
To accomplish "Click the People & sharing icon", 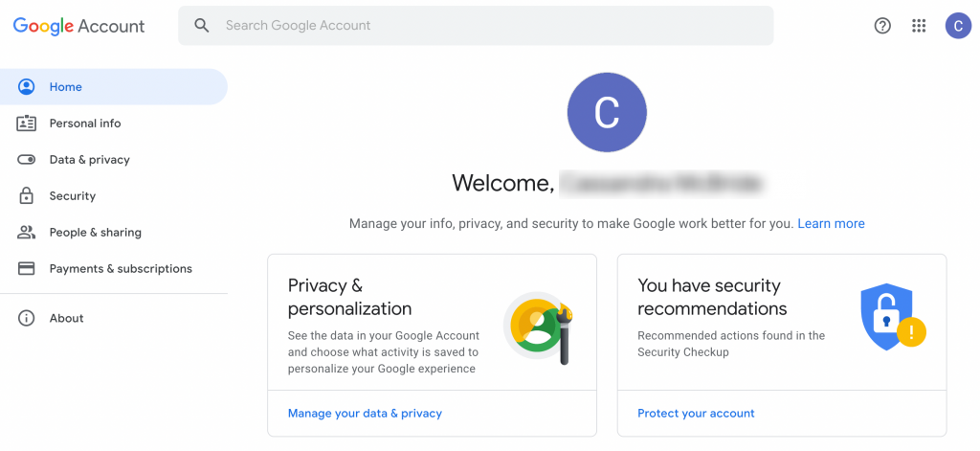I will click(27, 233).
